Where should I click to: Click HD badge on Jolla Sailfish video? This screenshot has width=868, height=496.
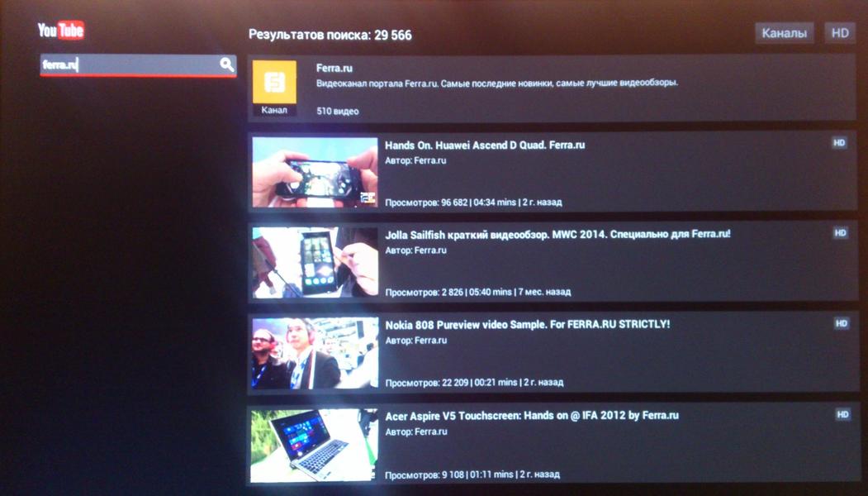pos(840,233)
